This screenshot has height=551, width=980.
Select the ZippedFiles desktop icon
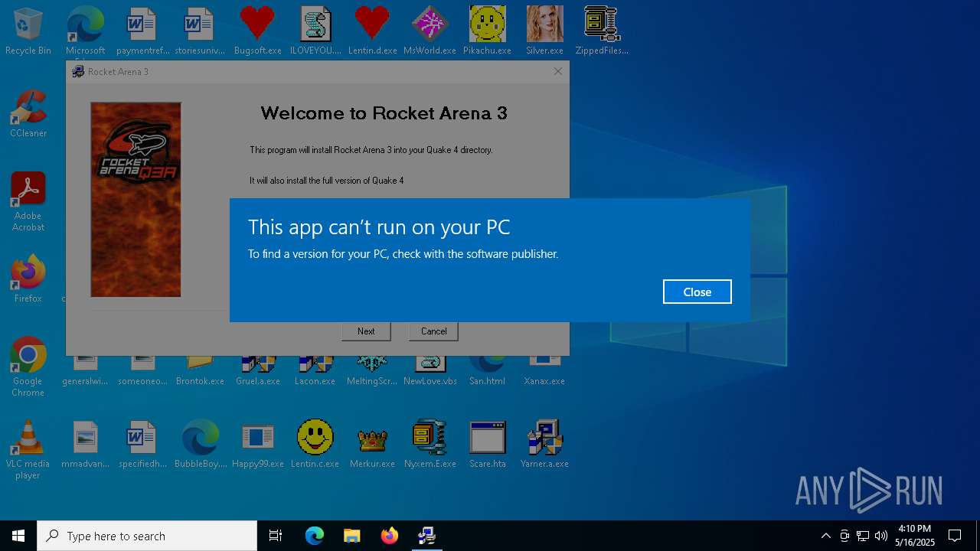pos(602,31)
